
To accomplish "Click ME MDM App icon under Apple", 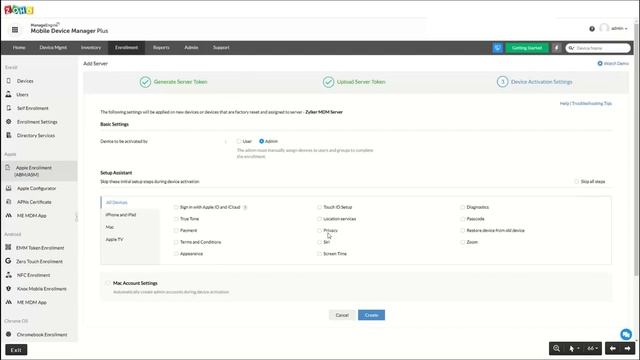I will (9, 215).
